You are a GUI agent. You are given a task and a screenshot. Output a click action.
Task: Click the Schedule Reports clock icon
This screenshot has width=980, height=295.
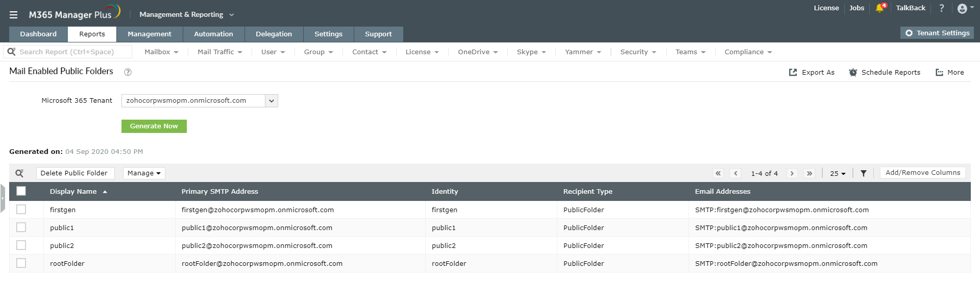tap(853, 73)
